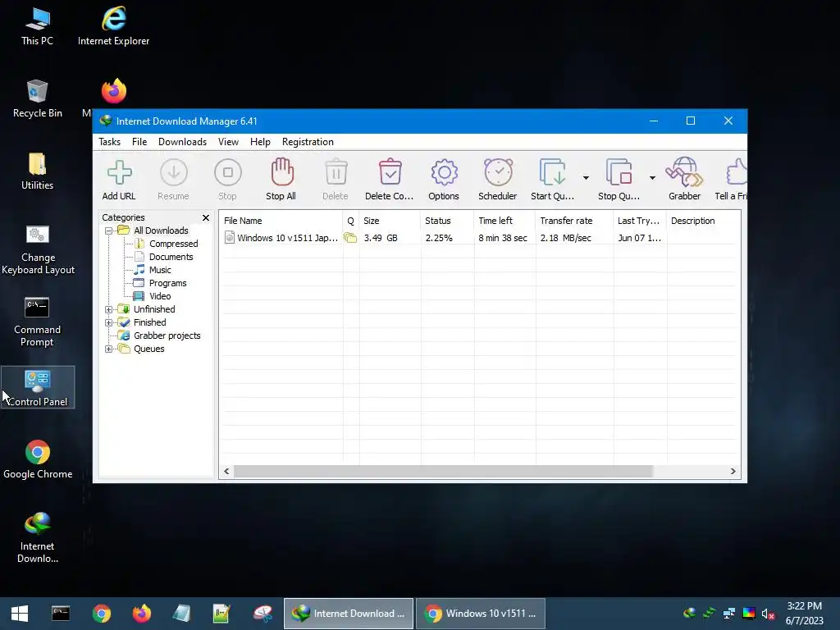840x630 pixels.
Task: Expand the Queues category node
Action: (x=109, y=349)
